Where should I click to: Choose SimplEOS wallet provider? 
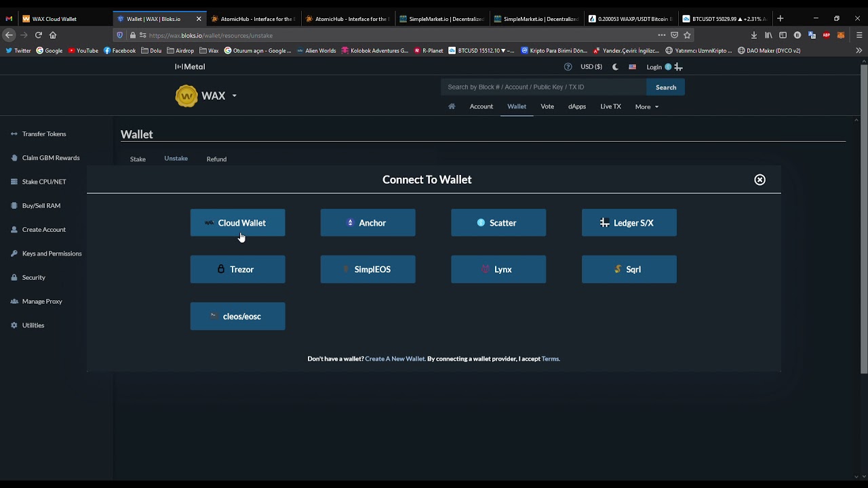368,269
